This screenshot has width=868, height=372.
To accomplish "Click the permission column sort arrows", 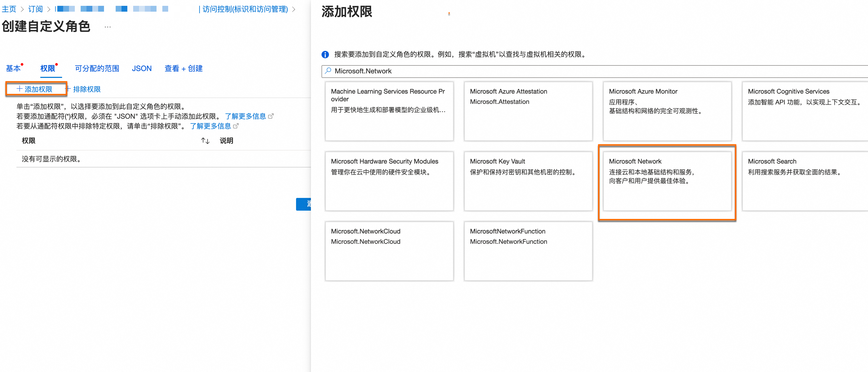I will click(x=205, y=141).
